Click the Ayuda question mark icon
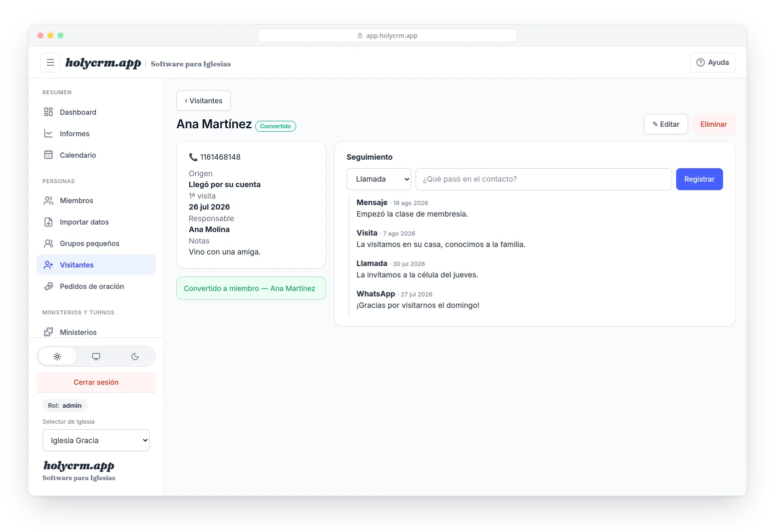The image size is (775, 532). pyautogui.click(x=701, y=62)
